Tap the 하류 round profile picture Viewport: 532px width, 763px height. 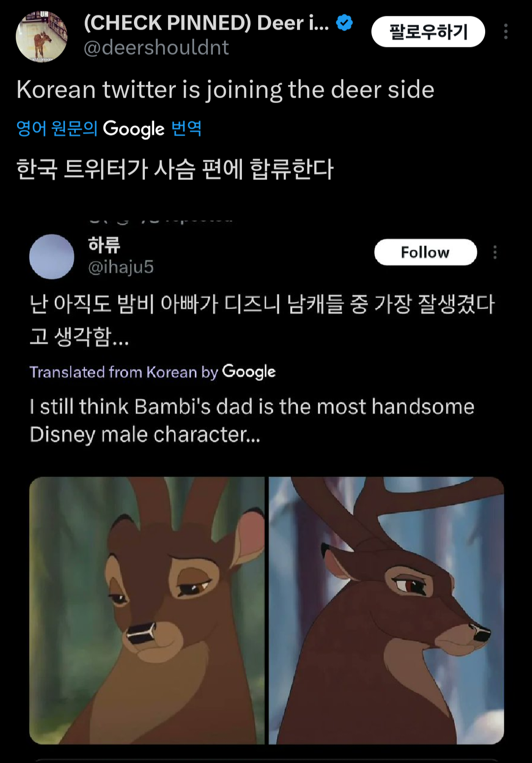(52, 257)
